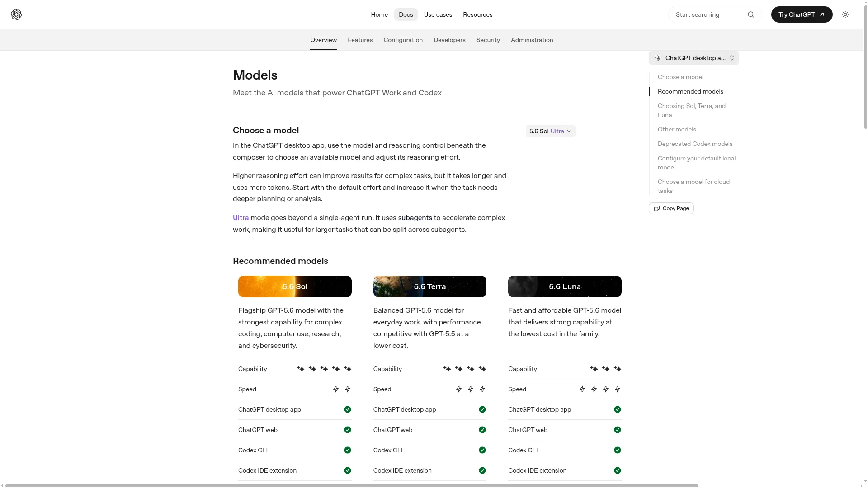This screenshot has height=488, width=868.
Task: Click Luna's Speed lightning rating
Action: coord(600,389)
